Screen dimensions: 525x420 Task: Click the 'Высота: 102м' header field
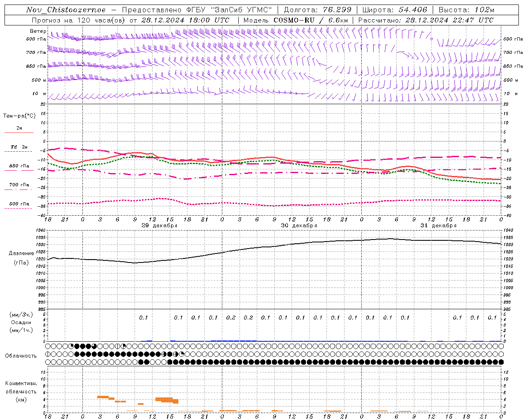pyautogui.click(x=466, y=10)
